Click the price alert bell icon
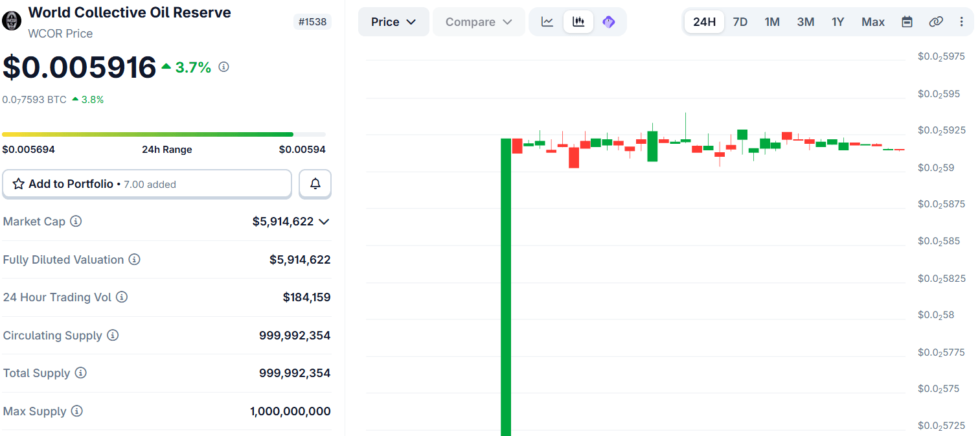The height and width of the screenshot is (436, 980). [x=315, y=184]
